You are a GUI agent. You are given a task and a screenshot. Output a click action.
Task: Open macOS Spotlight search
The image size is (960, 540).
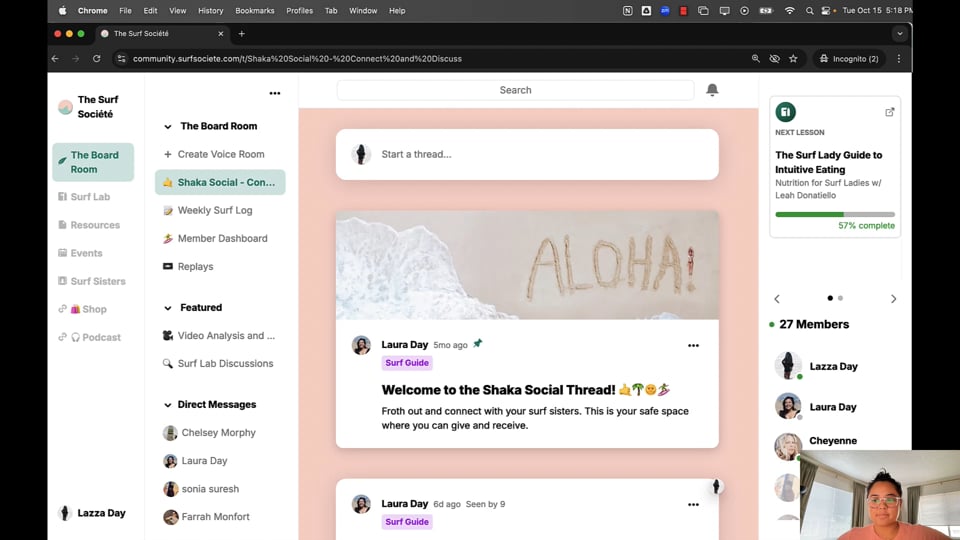tap(809, 10)
